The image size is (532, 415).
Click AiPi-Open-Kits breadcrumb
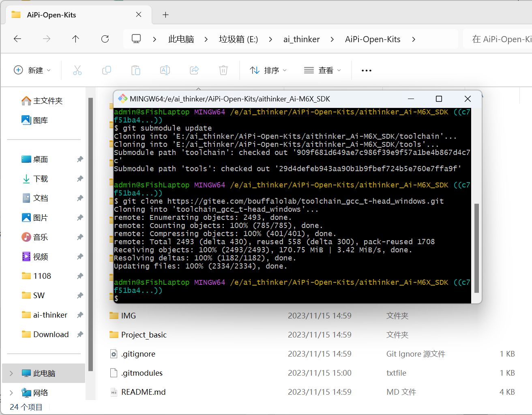[x=373, y=39]
